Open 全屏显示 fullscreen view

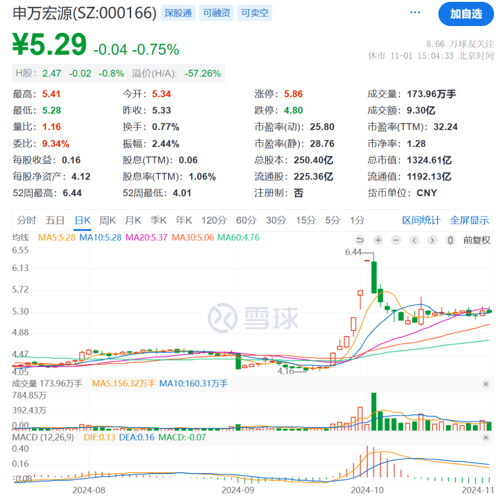[x=469, y=220]
